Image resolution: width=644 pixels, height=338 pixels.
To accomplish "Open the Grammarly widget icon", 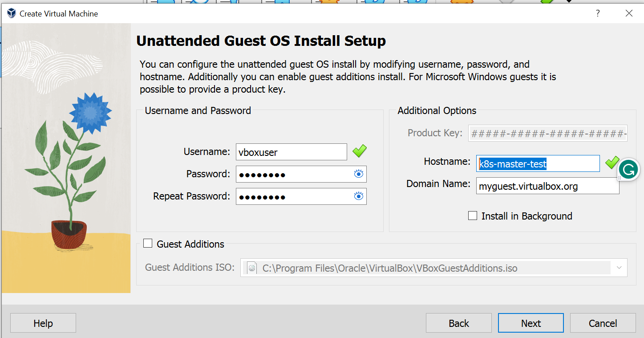I will [x=628, y=170].
